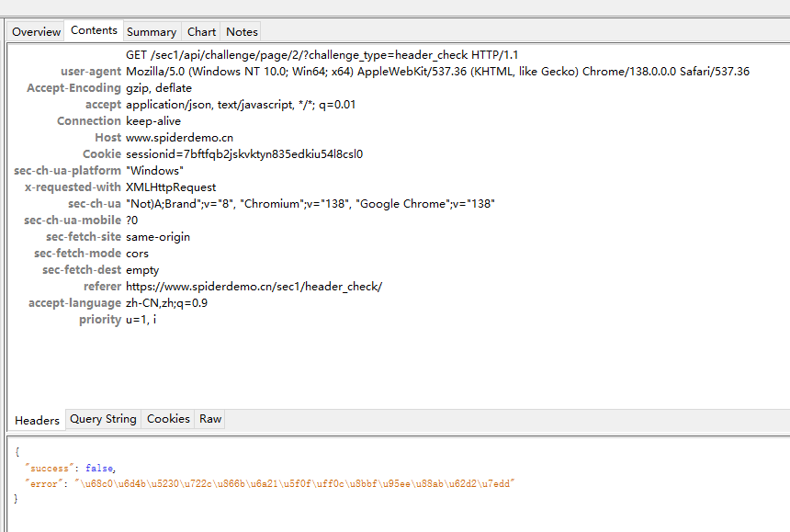
Task: Select the GET request line row
Action: pyautogui.click(x=327, y=55)
